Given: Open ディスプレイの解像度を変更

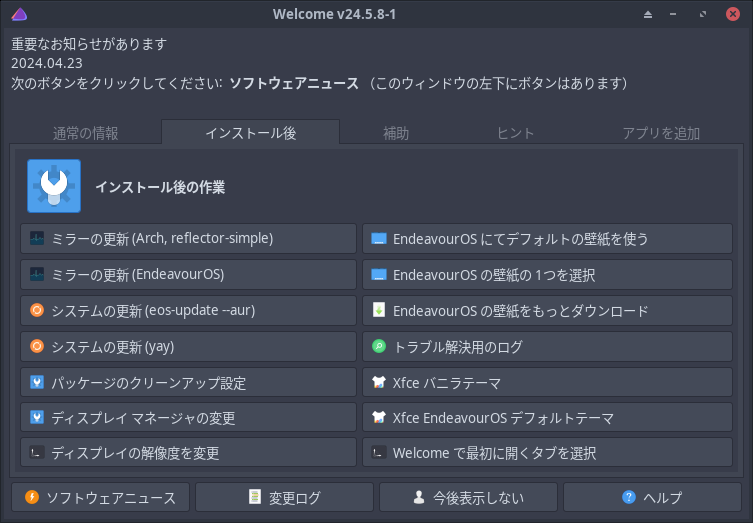Looking at the screenshot, I should pyautogui.click(x=188, y=452).
